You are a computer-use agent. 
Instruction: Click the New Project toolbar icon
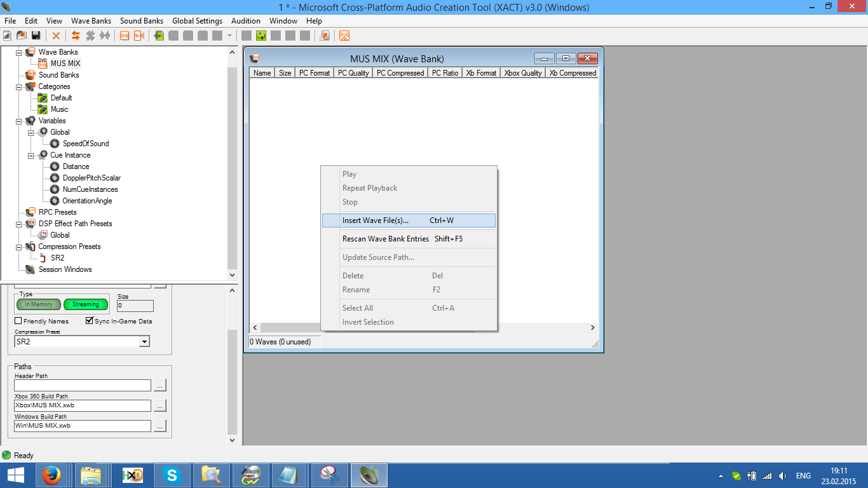click(8, 36)
